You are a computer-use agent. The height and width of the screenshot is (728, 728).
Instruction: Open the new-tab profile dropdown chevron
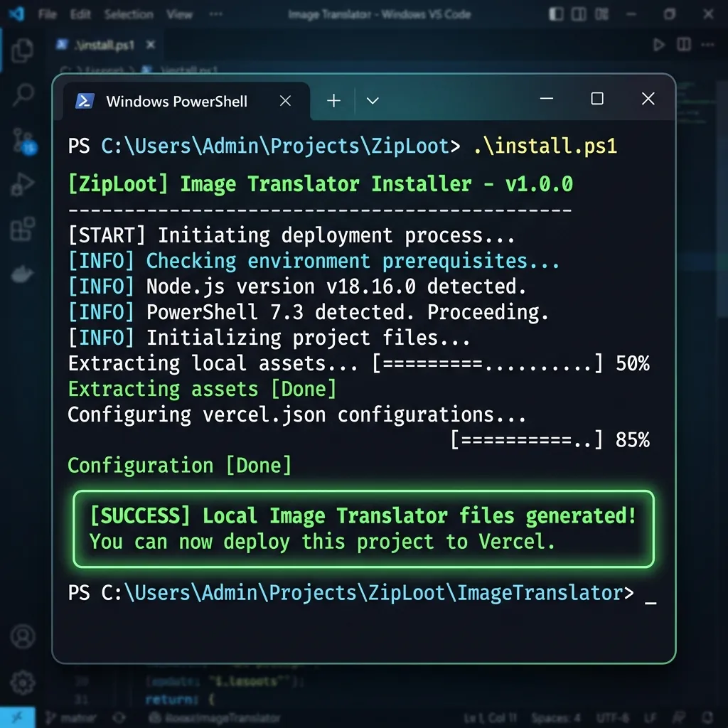(373, 101)
